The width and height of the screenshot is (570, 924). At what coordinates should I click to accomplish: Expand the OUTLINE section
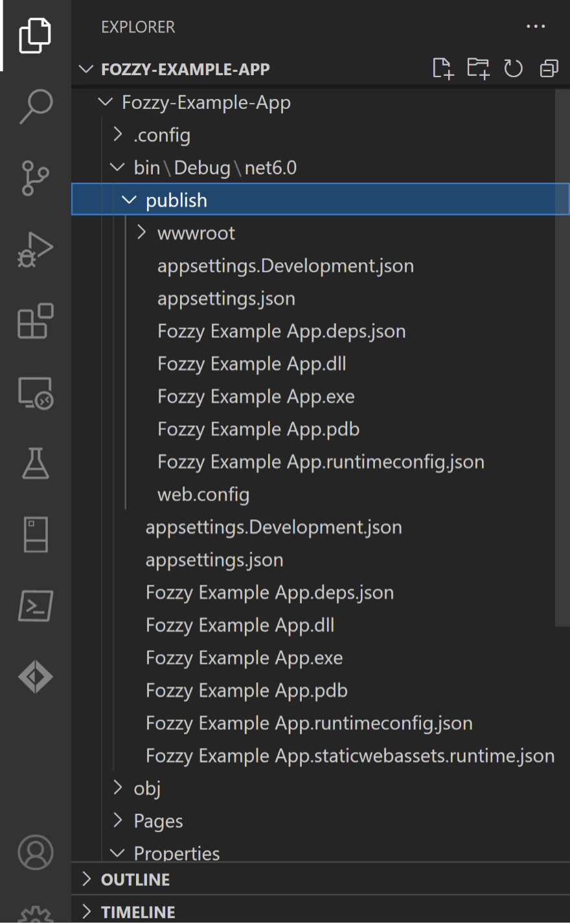tap(135, 879)
